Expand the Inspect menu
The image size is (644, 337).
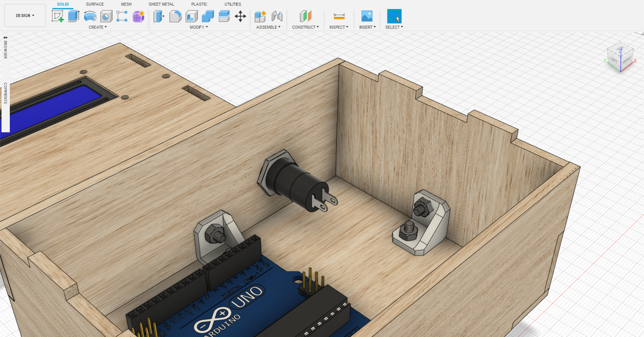click(339, 27)
